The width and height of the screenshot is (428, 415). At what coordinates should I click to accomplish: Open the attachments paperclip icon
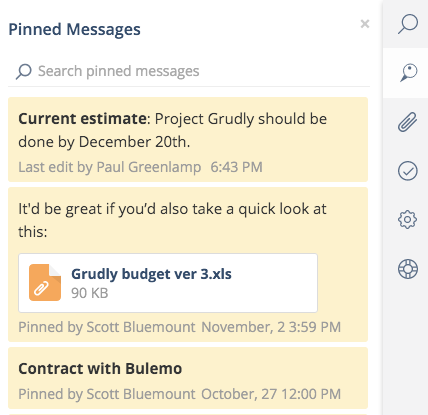(407, 122)
